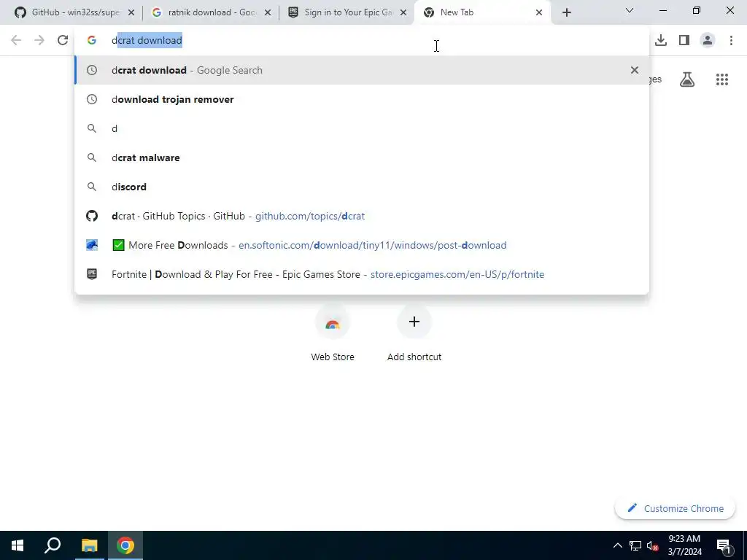The width and height of the screenshot is (747, 560).
Task: Remove the 'dcrat download' suggestion with X
Action: [634, 70]
